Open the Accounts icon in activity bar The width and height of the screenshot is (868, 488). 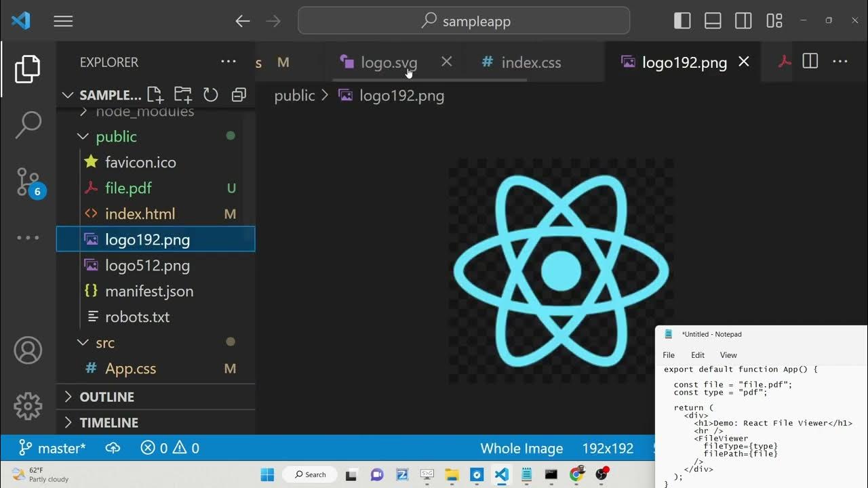click(x=28, y=351)
